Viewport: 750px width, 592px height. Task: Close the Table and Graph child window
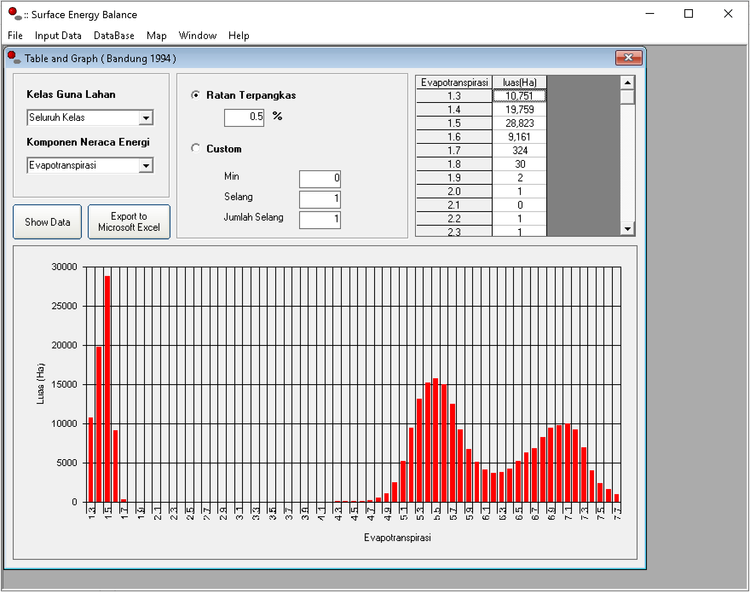627,58
